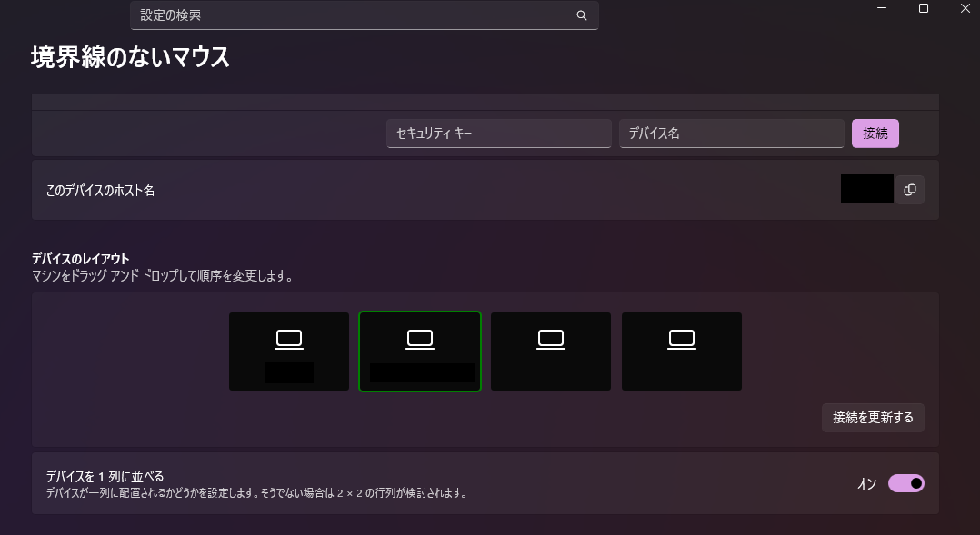This screenshot has width=980, height=535.
Task: Click the 接続を更新する button
Action: [x=873, y=418]
